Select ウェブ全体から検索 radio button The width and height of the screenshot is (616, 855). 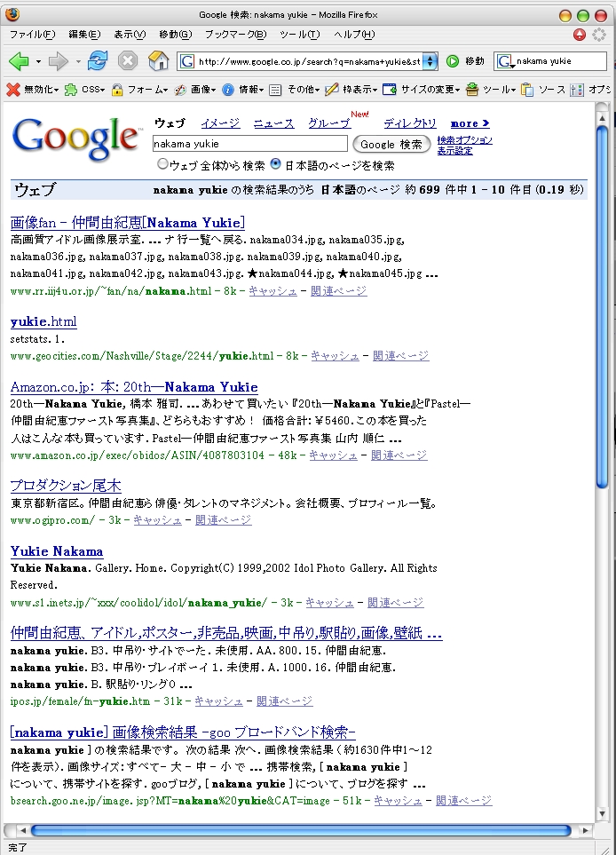pos(162,164)
